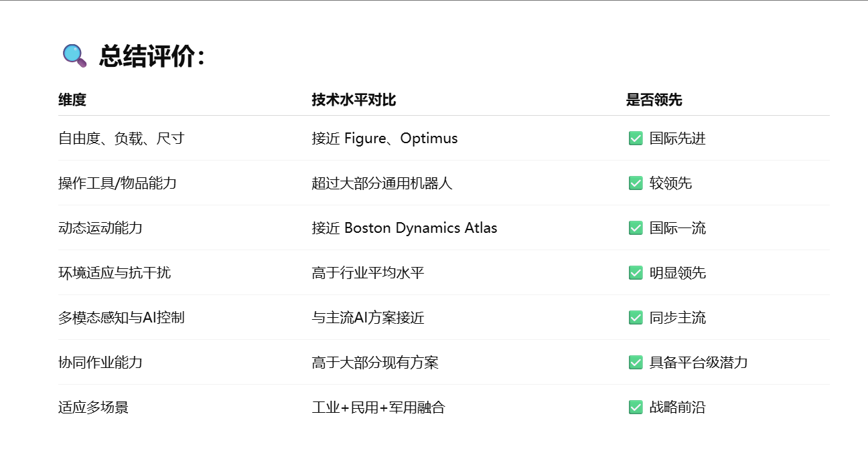Viewport: 868px width, 465px height.
Task: Select the 自由度、负载、尺寸 cell
Action: click(x=121, y=138)
